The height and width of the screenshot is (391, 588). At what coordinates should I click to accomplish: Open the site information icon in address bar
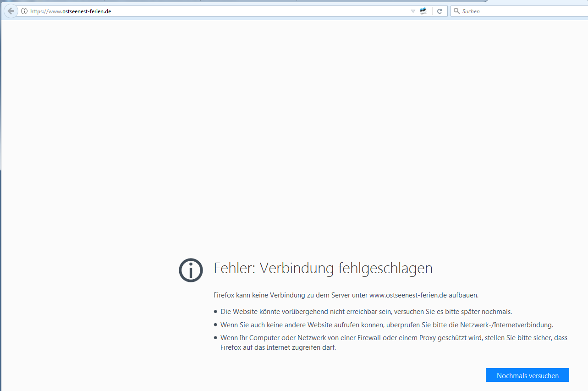tap(24, 11)
